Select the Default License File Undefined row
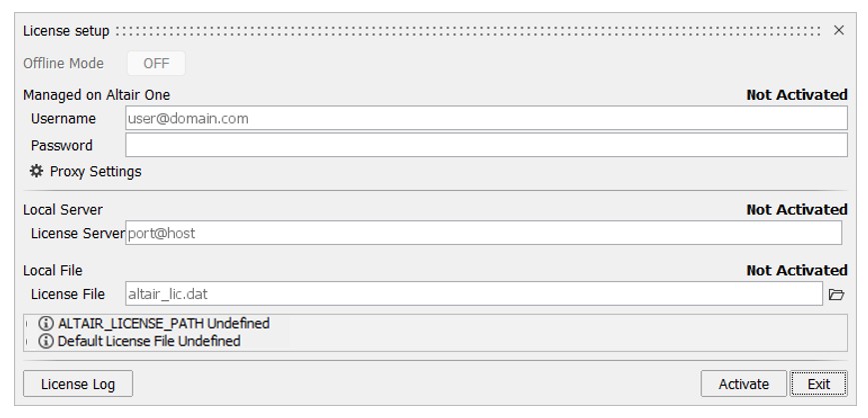 tap(149, 341)
